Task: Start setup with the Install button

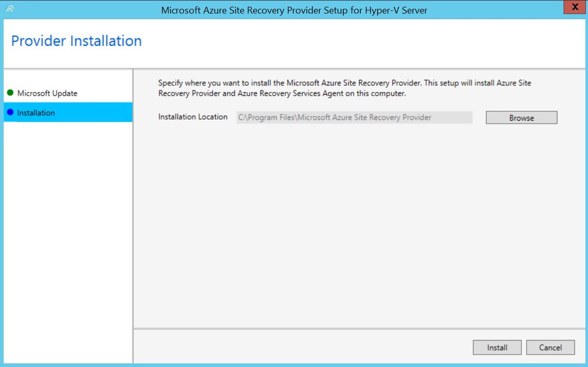Action: 497,347
